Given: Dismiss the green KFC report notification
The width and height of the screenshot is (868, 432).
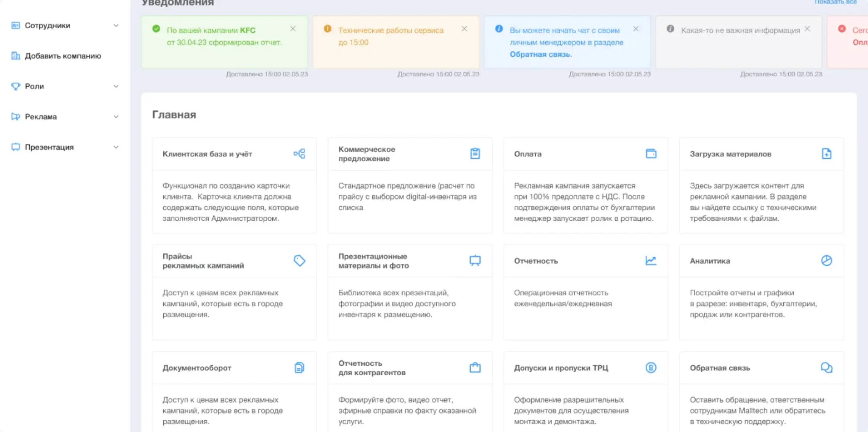Looking at the screenshot, I should [293, 29].
